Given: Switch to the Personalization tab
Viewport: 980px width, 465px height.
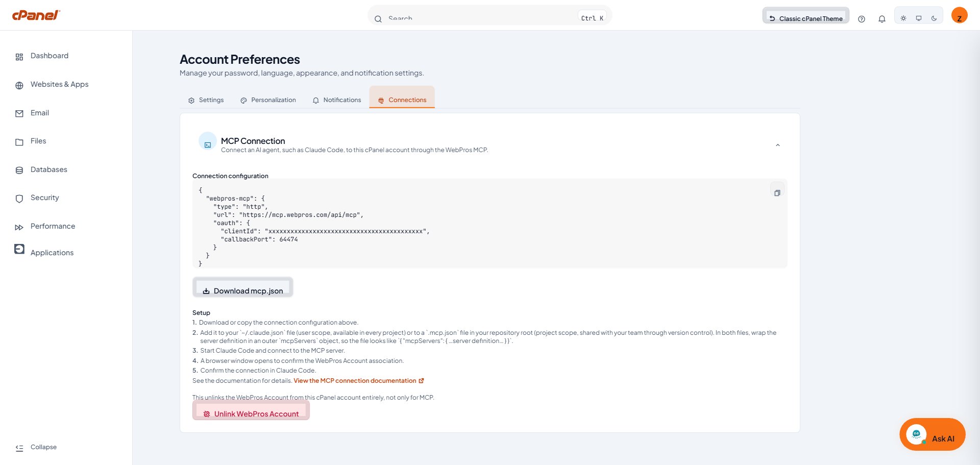Looking at the screenshot, I should pos(268,100).
